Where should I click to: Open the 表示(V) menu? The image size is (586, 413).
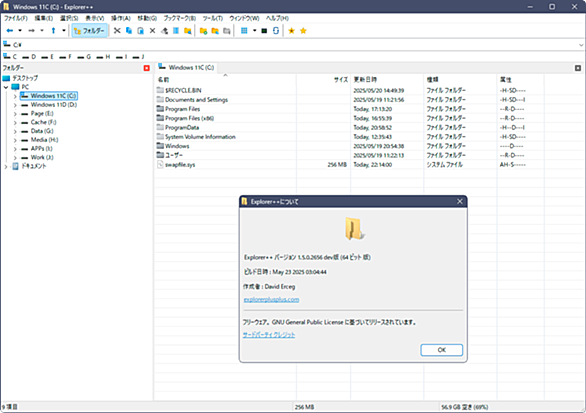click(95, 18)
